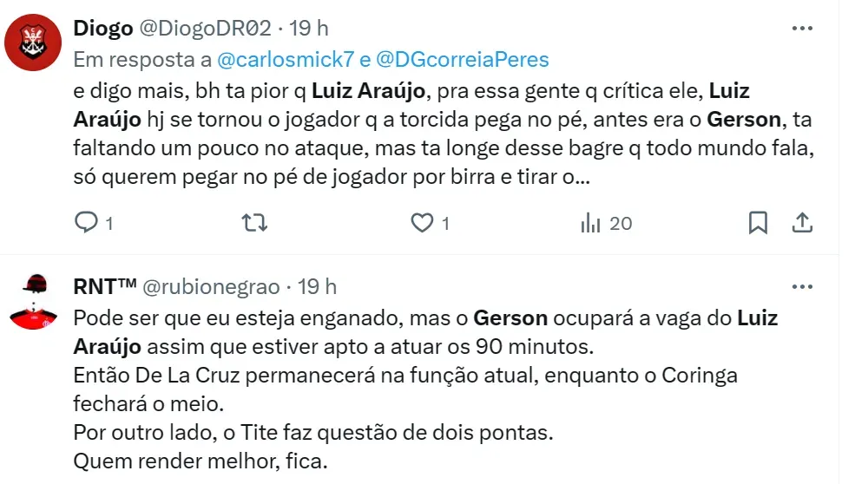The width and height of the screenshot is (868, 484).
Task: Retweet Diogo's post
Action: 253,223
